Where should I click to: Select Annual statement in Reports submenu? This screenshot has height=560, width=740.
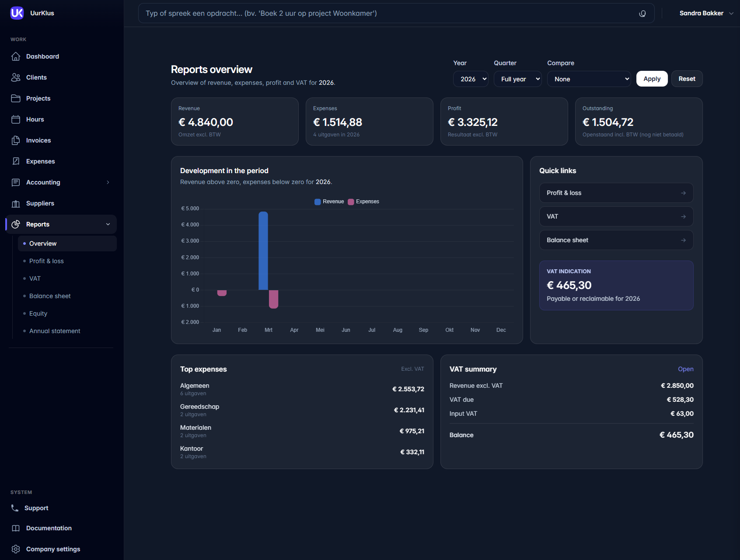[x=67, y=331]
